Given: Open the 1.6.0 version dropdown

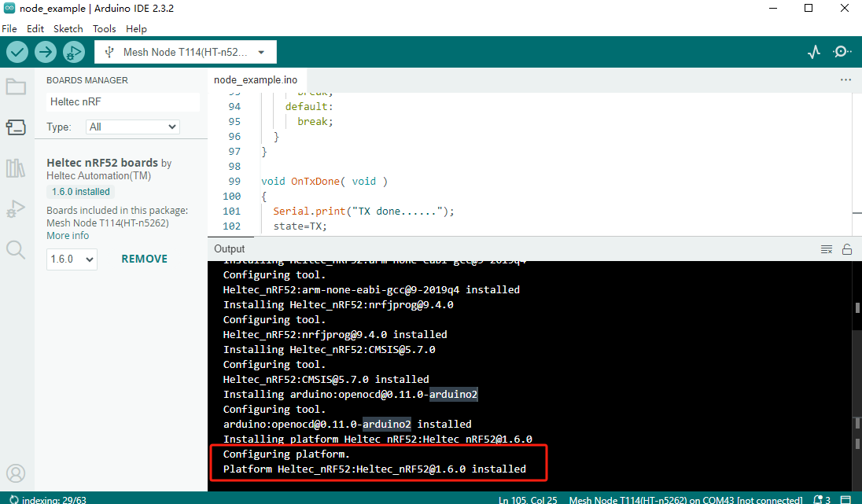Looking at the screenshot, I should tap(72, 259).
